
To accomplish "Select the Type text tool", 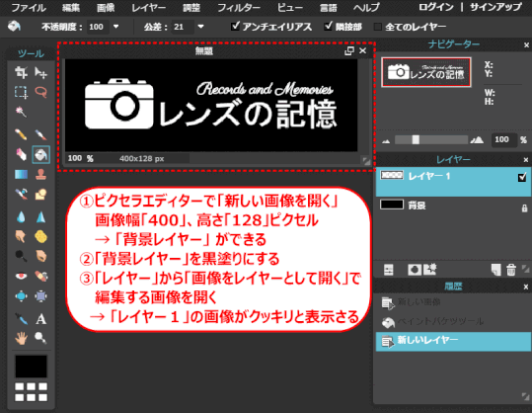I will [41, 318].
